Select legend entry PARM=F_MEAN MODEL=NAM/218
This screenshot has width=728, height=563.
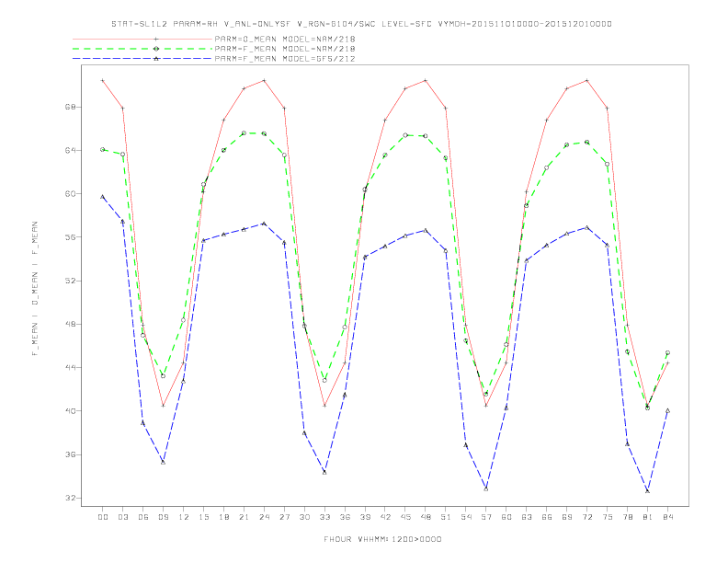click(x=285, y=49)
